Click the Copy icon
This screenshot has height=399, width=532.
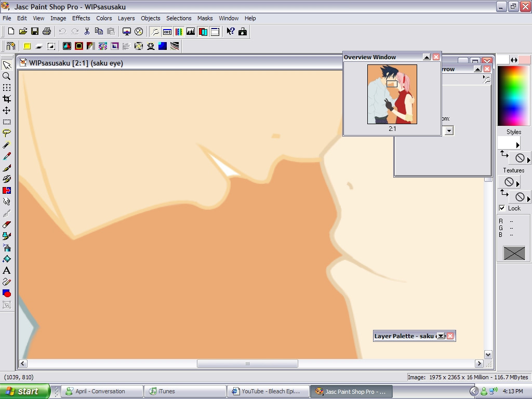point(99,32)
